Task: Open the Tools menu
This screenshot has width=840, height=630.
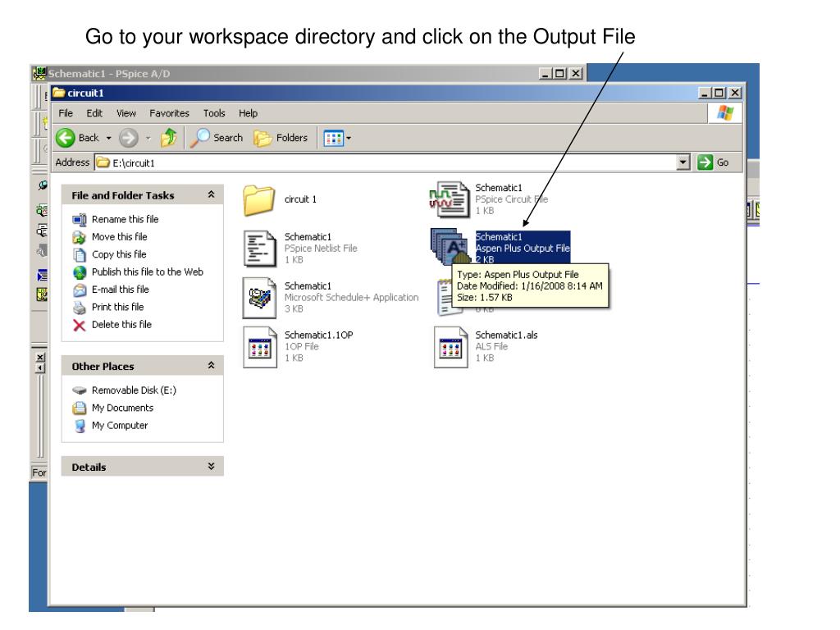Action: 214,113
